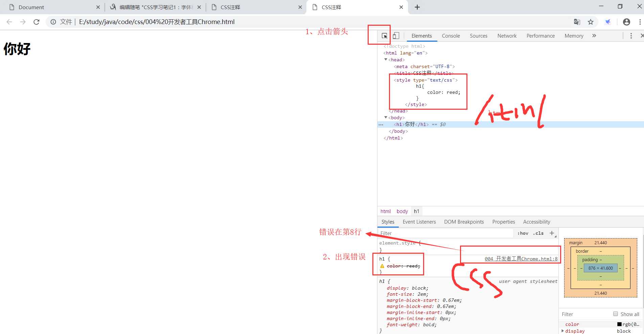This screenshot has height=334, width=644.
Task: Click the computed color black swatch
Action: point(619,324)
